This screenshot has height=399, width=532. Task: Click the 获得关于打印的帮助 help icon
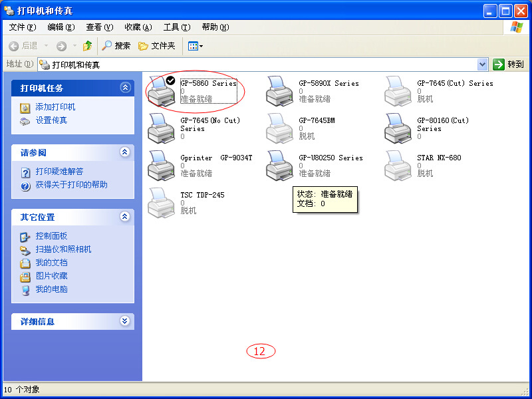(25, 186)
